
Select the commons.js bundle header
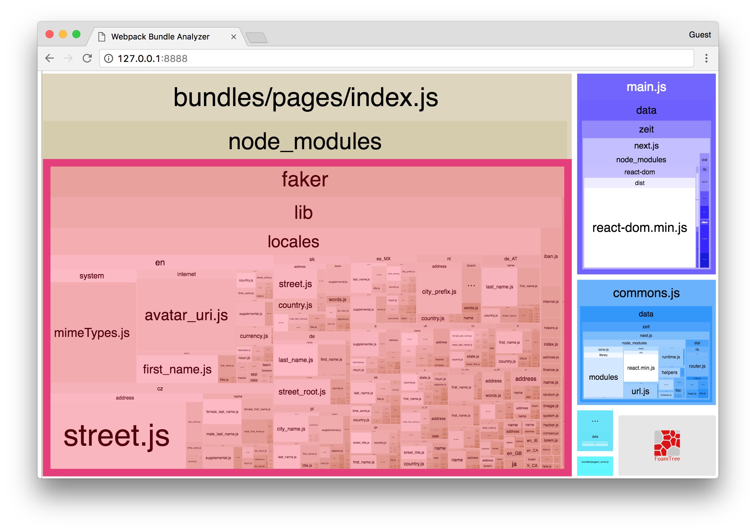(646, 293)
